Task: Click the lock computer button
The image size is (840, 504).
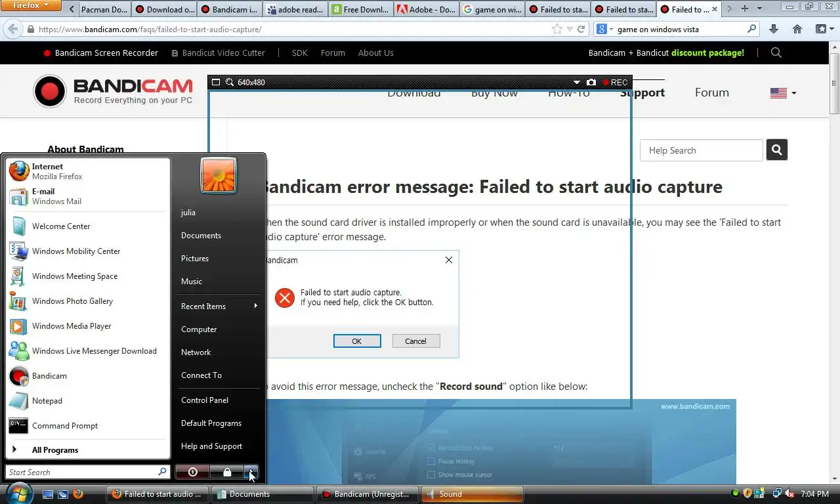Action: pos(226,472)
